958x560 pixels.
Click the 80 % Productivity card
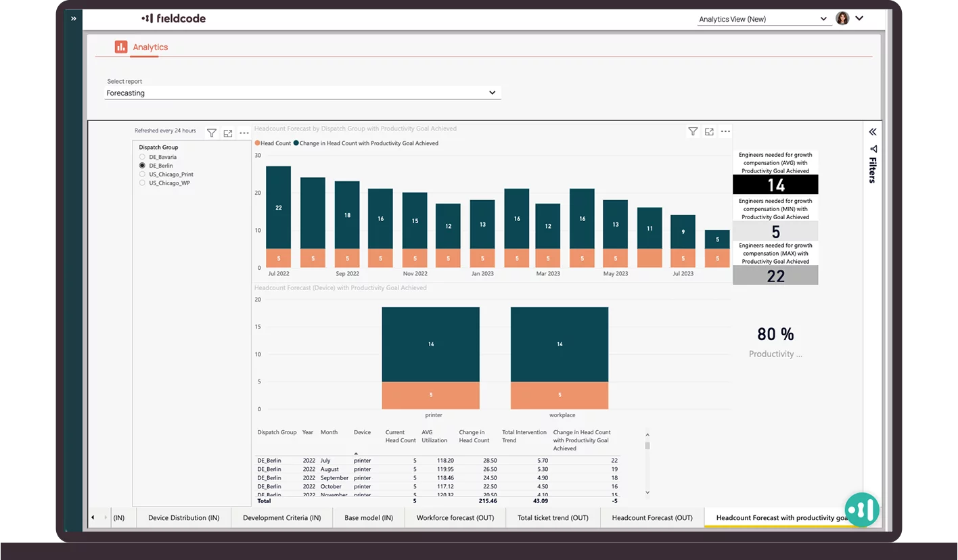(x=775, y=342)
